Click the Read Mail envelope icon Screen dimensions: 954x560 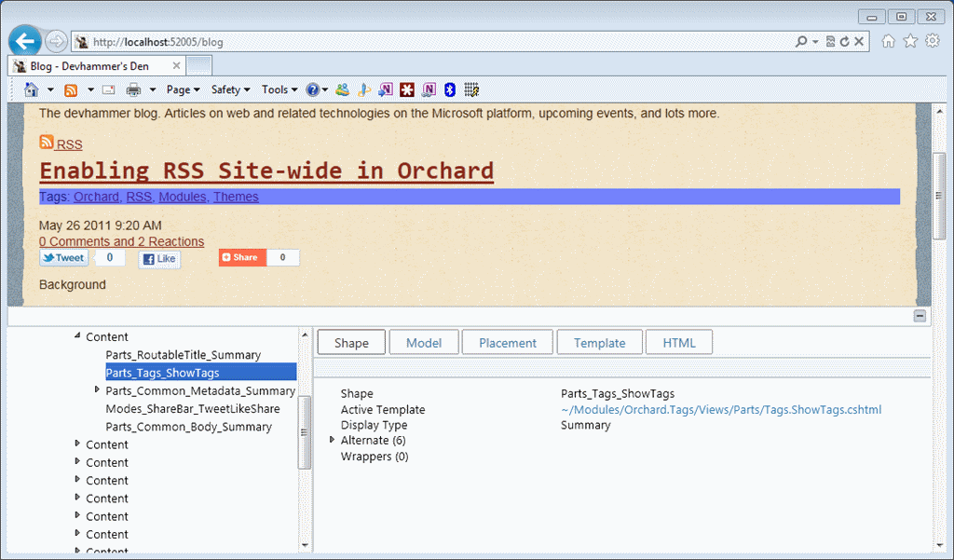[109, 90]
